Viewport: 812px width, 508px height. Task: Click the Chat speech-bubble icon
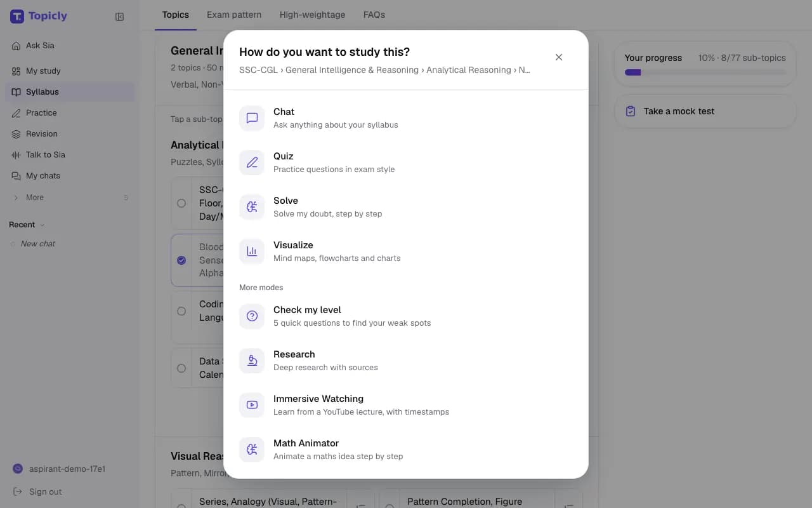[x=252, y=118]
